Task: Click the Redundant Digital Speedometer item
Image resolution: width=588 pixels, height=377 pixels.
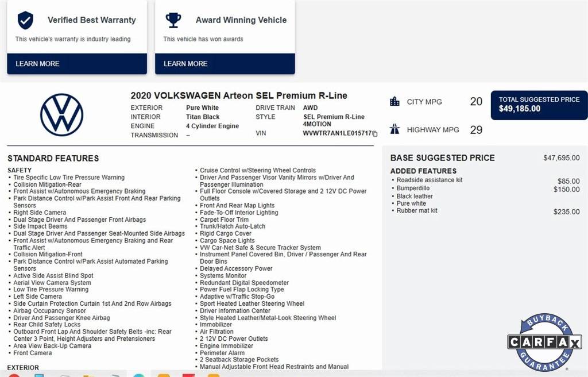Action: point(244,283)
